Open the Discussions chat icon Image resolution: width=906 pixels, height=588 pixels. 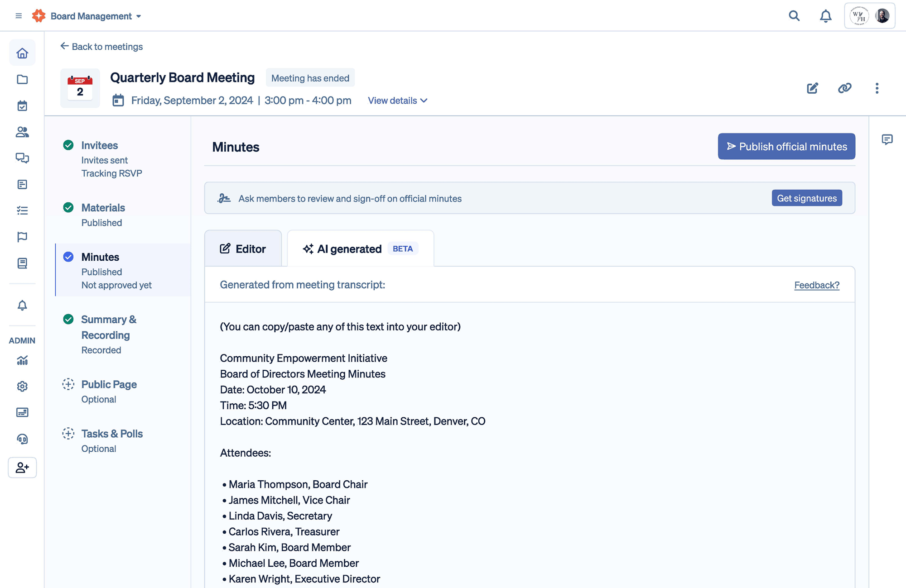22,158
